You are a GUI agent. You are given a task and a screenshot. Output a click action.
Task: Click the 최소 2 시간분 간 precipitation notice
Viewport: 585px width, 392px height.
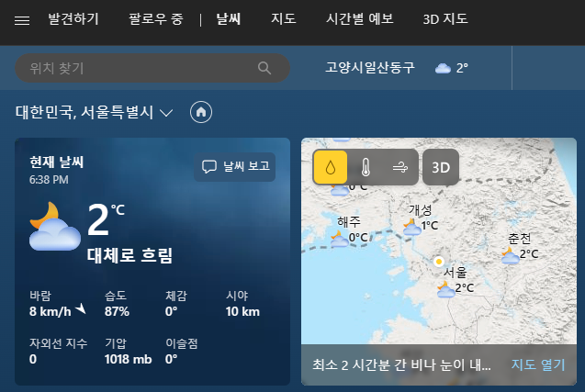[401, 364]
